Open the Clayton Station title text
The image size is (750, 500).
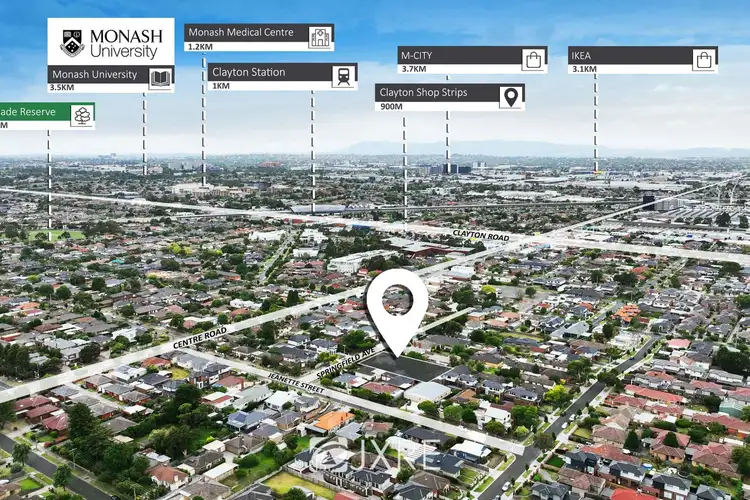pyautogui.click(x=249, y=72)
